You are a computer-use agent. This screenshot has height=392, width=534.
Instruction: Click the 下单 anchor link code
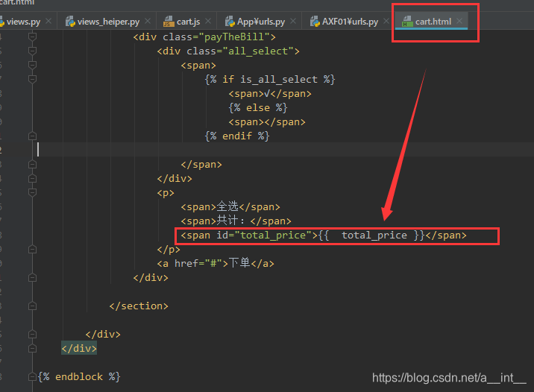click(x=216, y=263)
